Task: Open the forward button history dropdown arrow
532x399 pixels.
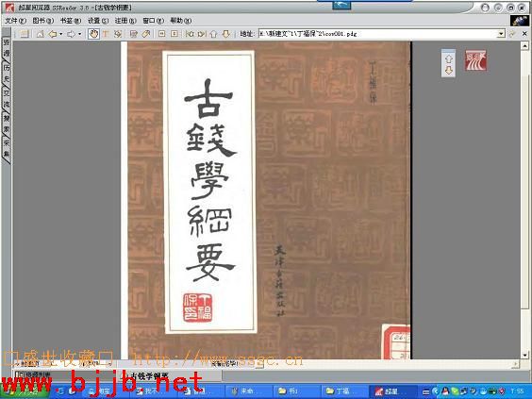Action: [x=80, y=34]
